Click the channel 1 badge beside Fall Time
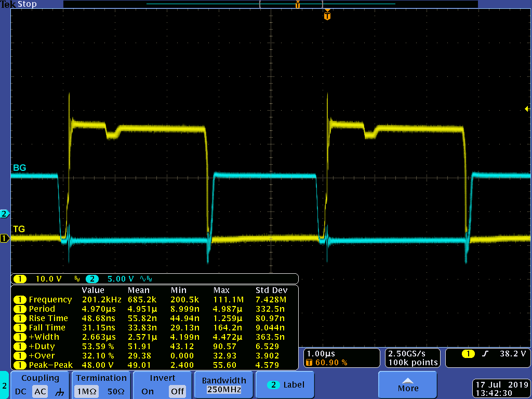The width and height of the screenshot is (532, 399). (x=20, y=328)
